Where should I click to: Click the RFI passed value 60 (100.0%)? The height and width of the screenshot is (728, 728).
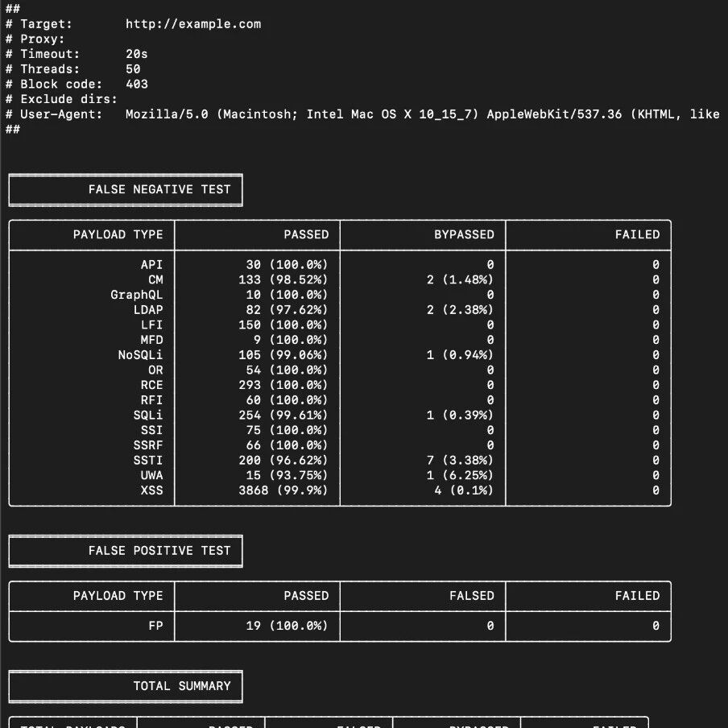pos(287,399)
